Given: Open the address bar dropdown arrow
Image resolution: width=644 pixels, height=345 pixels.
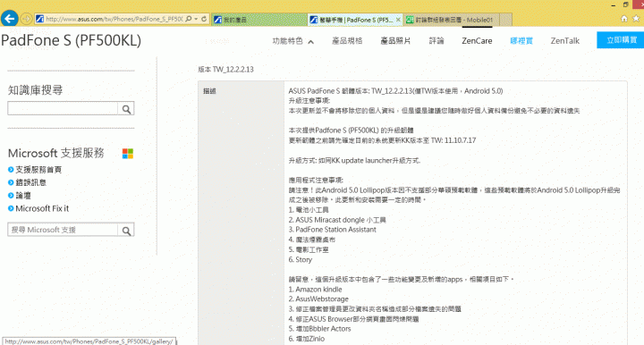Looking at the screenshot, I should coord(196,19).
